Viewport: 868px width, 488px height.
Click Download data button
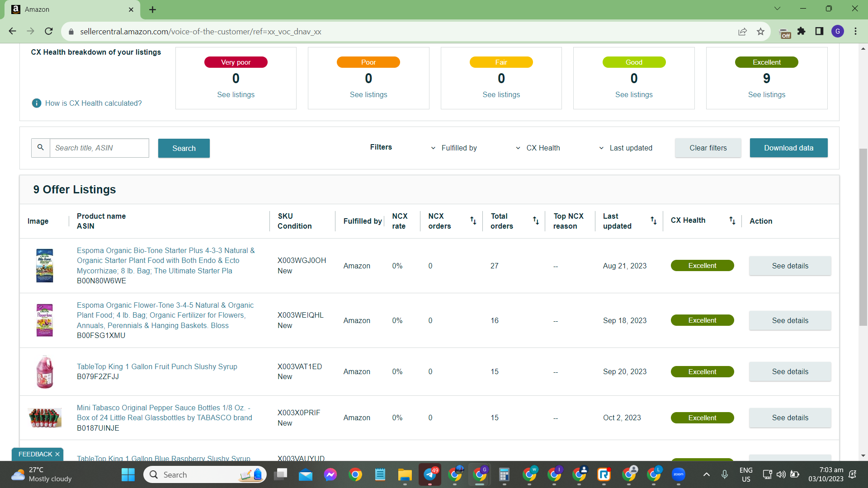tap(789, 148)
